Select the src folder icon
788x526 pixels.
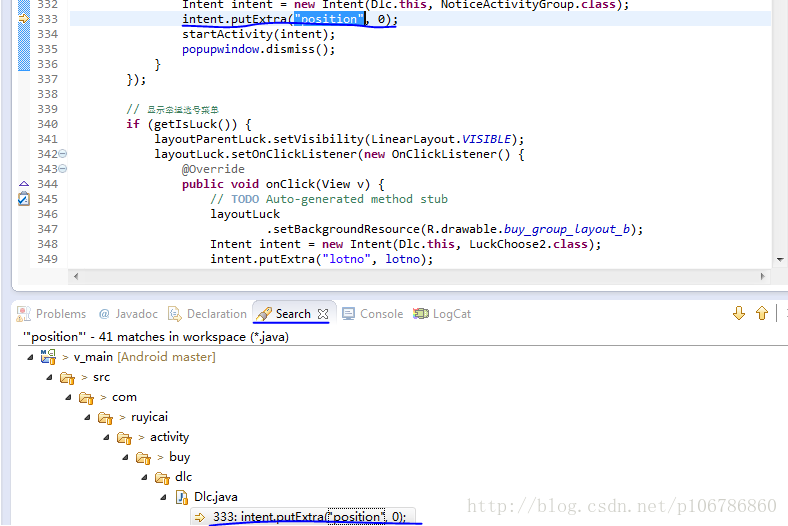point(67,377)
